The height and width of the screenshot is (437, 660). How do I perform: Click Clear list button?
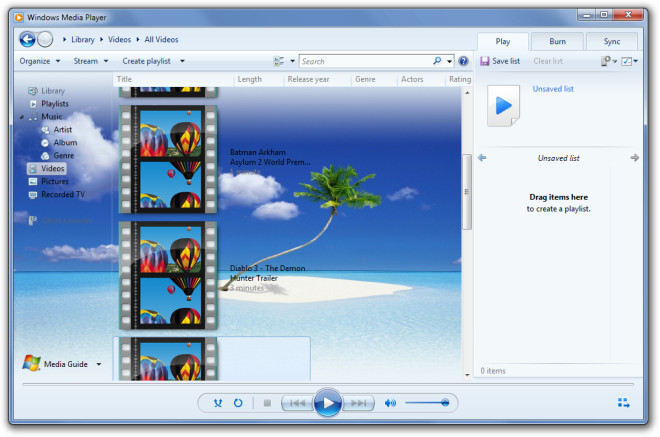pyautogui.click(x=548, y=61)
